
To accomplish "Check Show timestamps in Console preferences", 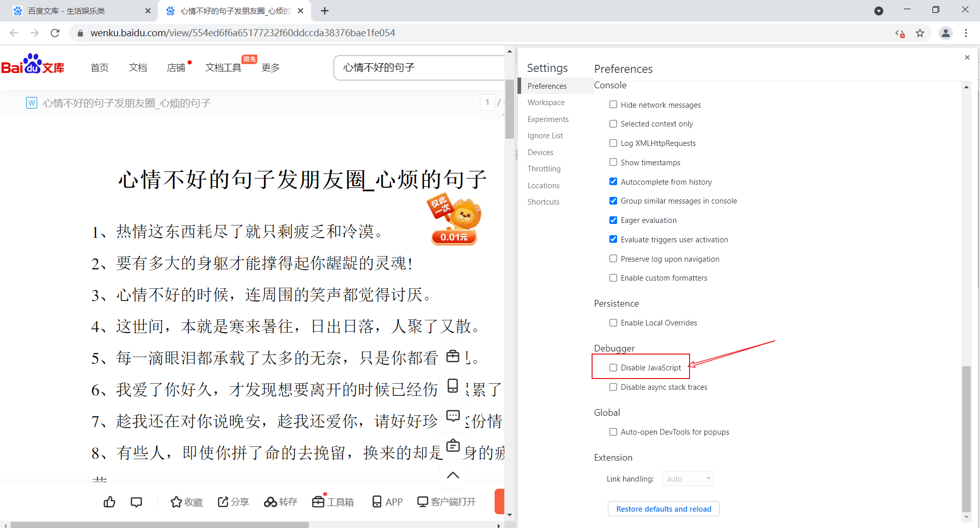I will (613, 162).
